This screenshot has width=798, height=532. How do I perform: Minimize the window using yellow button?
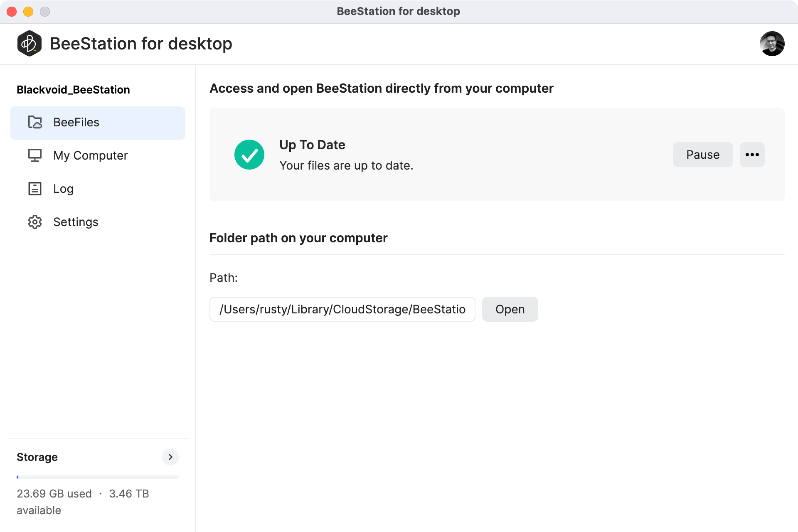coord(28,12)
